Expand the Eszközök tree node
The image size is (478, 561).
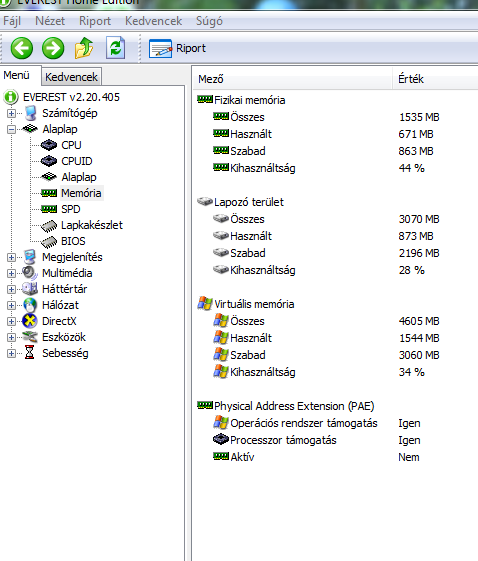(11, 337)
